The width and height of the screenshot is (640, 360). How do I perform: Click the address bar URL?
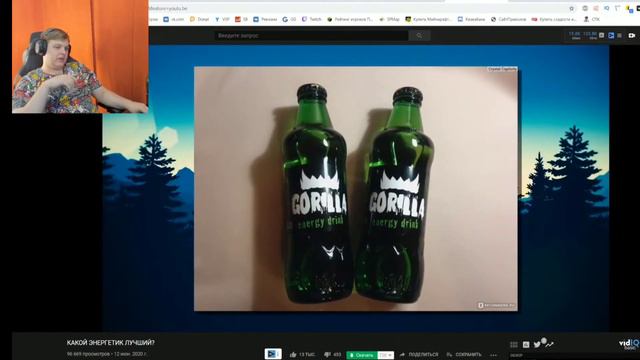pyautogui.click(x=168, y=8)
